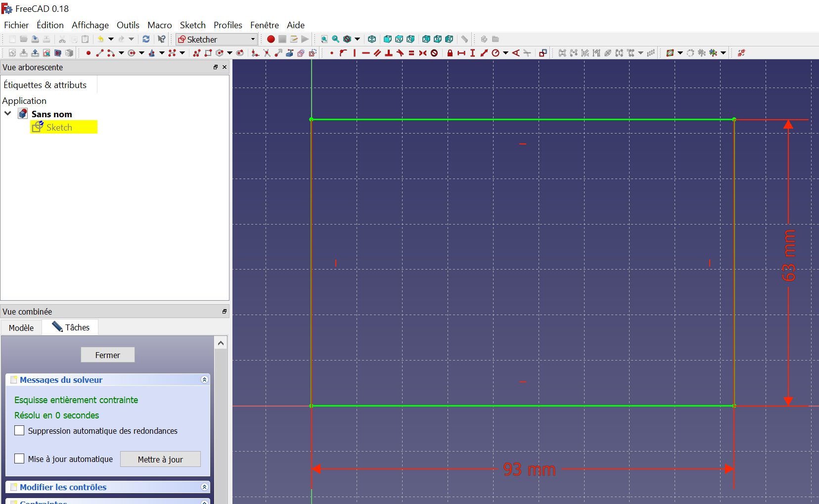Apply a horizontal constraint
The width and height of the screenshot is (819, 504).
[x=366, y=53]
